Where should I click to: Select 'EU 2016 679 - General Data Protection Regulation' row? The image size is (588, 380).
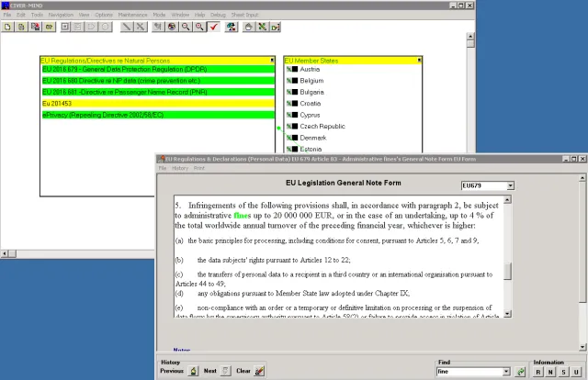pos(158,70)
